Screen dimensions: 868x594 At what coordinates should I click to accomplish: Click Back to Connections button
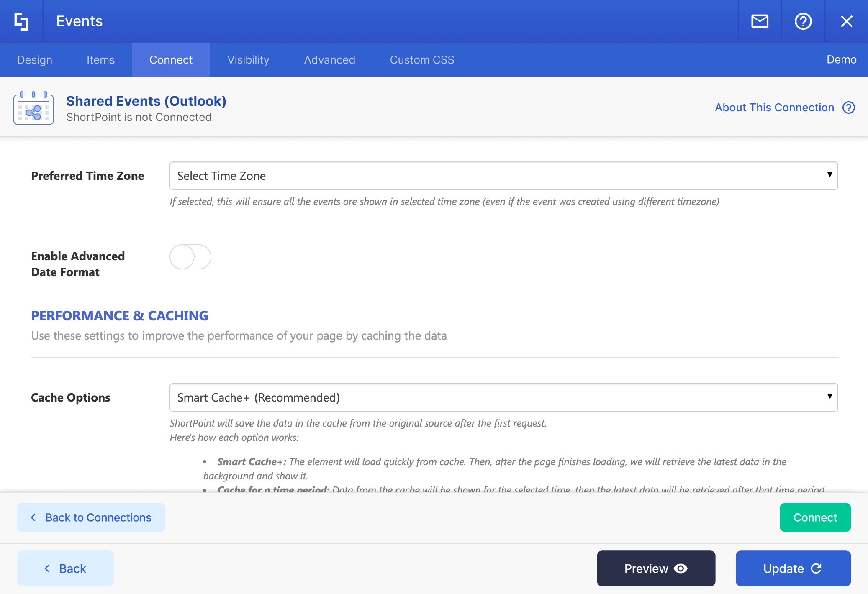(91, 517)
